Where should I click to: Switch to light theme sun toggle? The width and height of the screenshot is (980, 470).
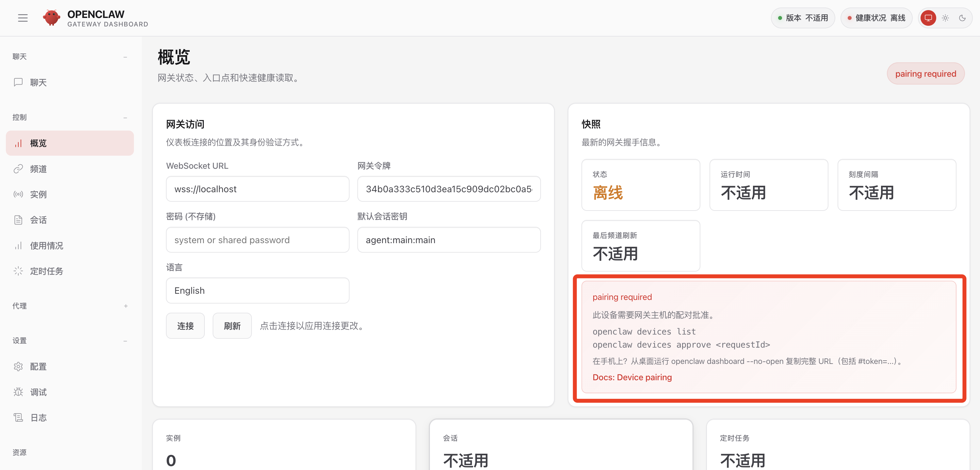(x=945, y=18)
